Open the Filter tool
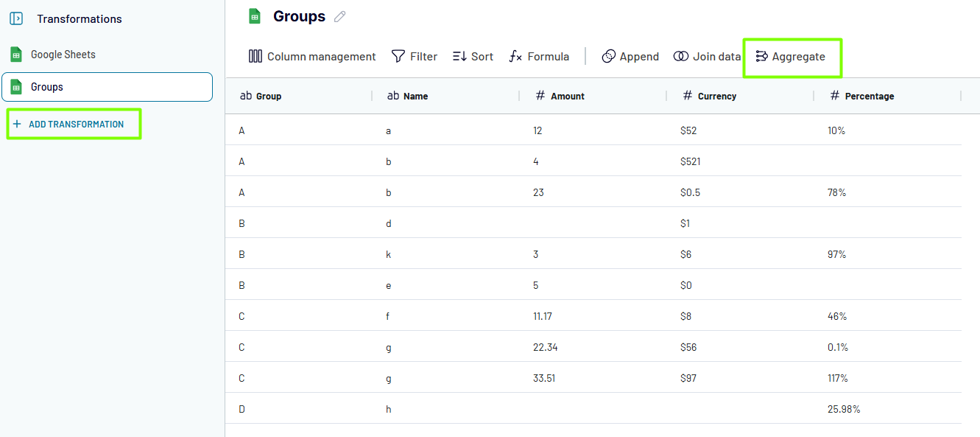Screen dimensions: 980x437 click(x=414, y=57)
